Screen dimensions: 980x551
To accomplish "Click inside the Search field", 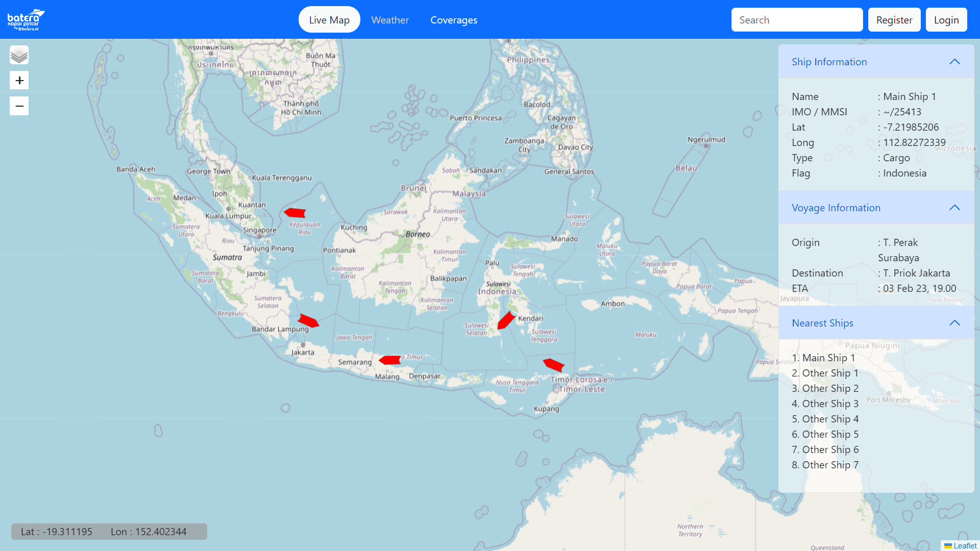I will (x=797, y=19).
